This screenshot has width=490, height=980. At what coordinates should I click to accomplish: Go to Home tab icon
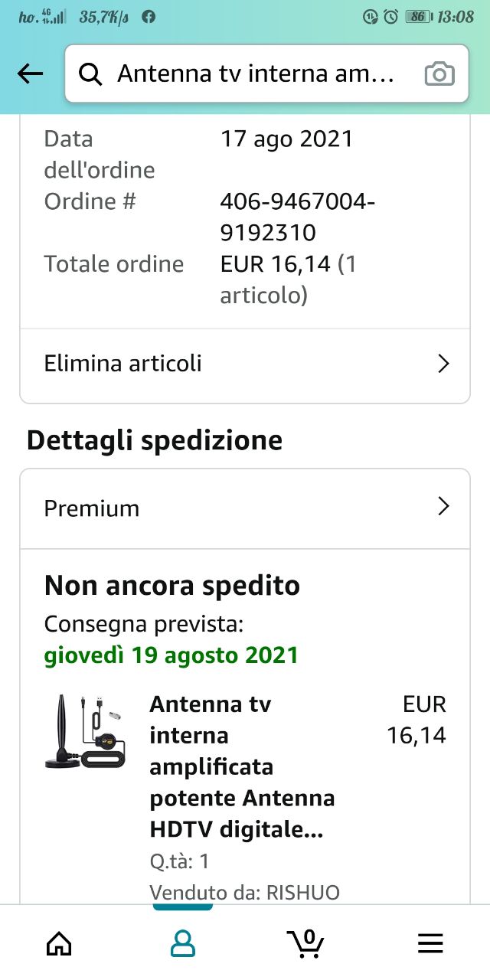click(59, 943)
